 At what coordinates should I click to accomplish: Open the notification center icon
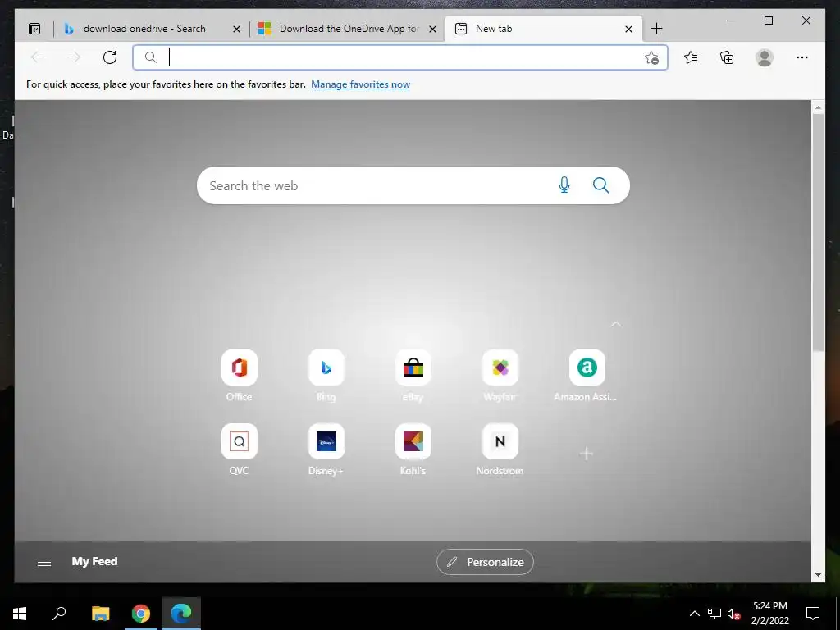click(x=813, y=614)
